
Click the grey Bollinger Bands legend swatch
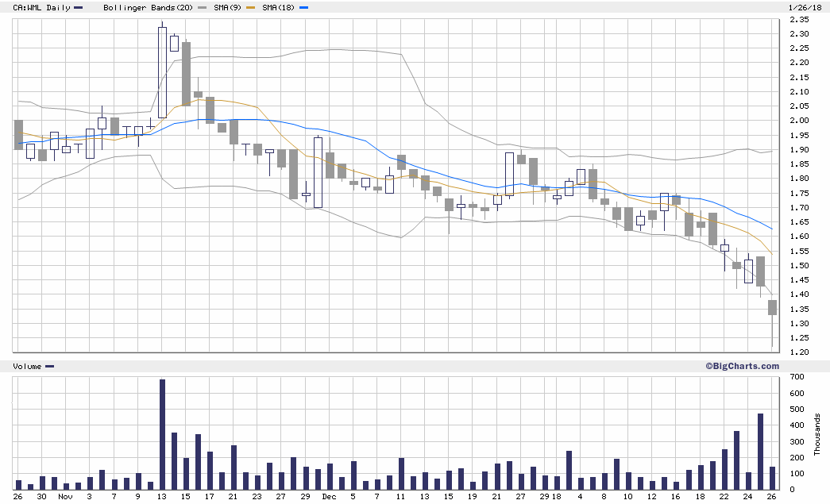pos(202,7)
